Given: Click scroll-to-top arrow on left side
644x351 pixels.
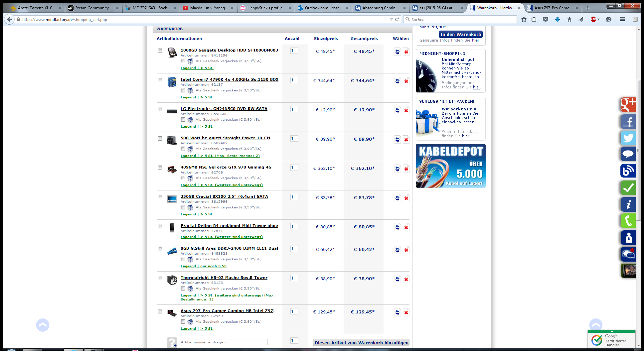Looking at the screenshot, I should [x=43, y=325].
